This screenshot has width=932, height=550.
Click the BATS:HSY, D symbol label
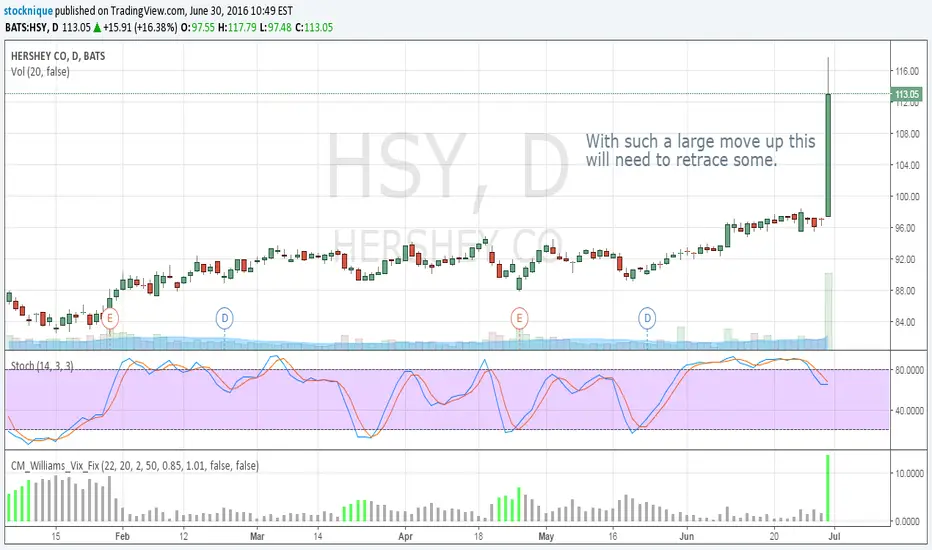pyautogui.click(x=32, y=27)
